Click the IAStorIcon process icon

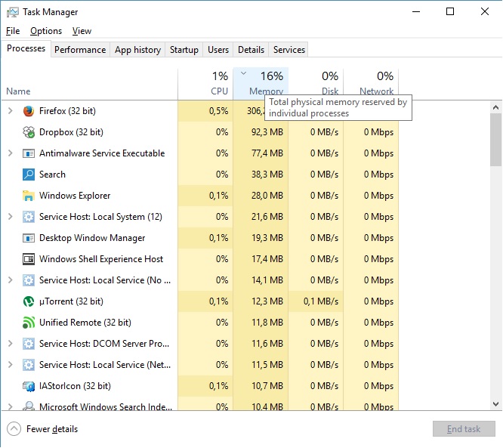29,386
